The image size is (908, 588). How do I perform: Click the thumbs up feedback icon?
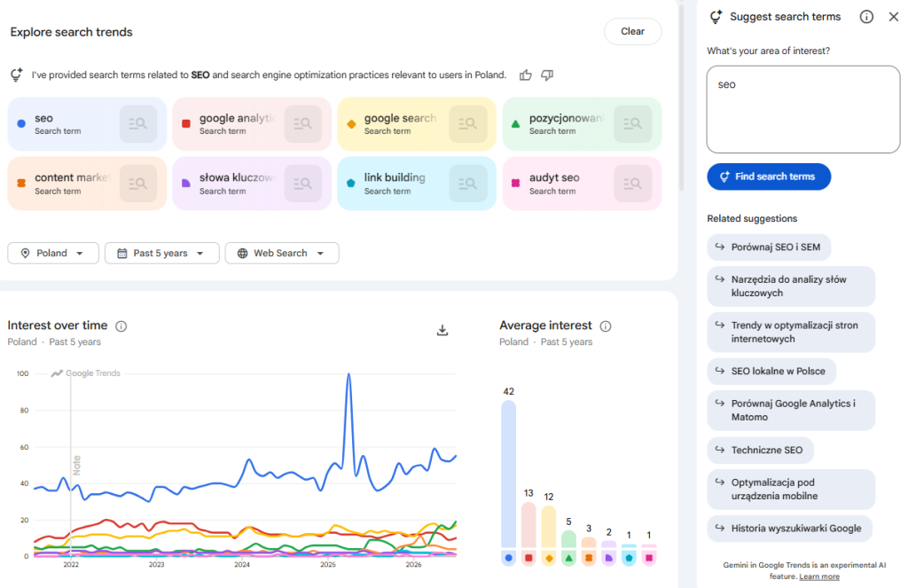525,75
